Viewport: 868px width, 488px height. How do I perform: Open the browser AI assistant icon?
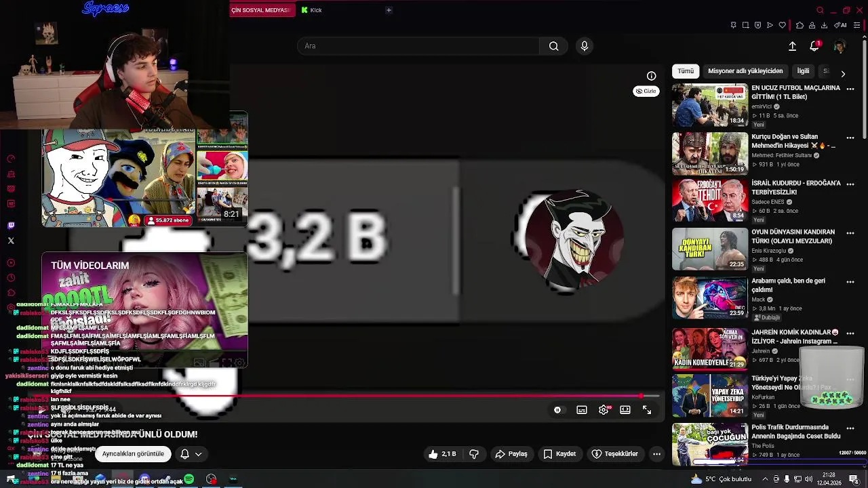tap(840, 25)
